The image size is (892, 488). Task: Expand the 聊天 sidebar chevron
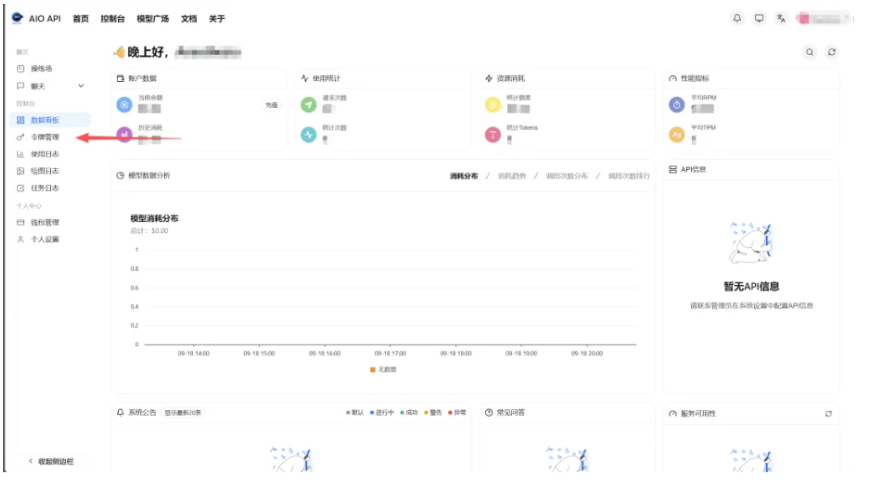(x=81, y=86)
